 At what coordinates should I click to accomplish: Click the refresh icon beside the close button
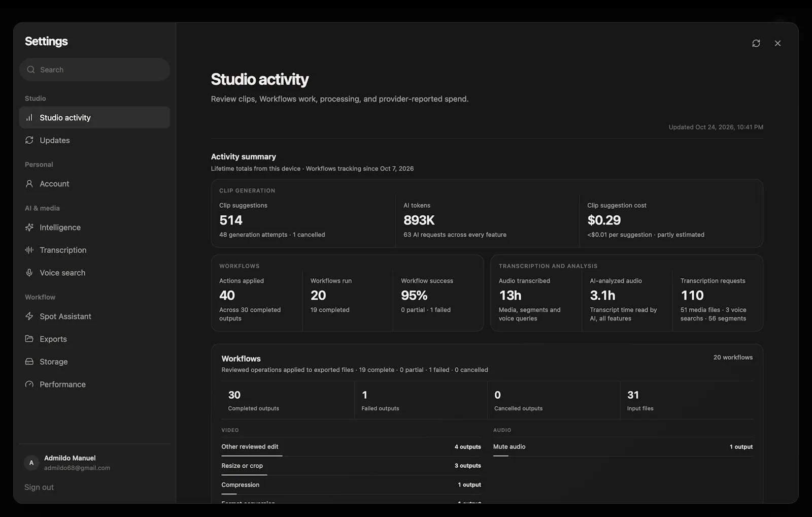point(756,43)
